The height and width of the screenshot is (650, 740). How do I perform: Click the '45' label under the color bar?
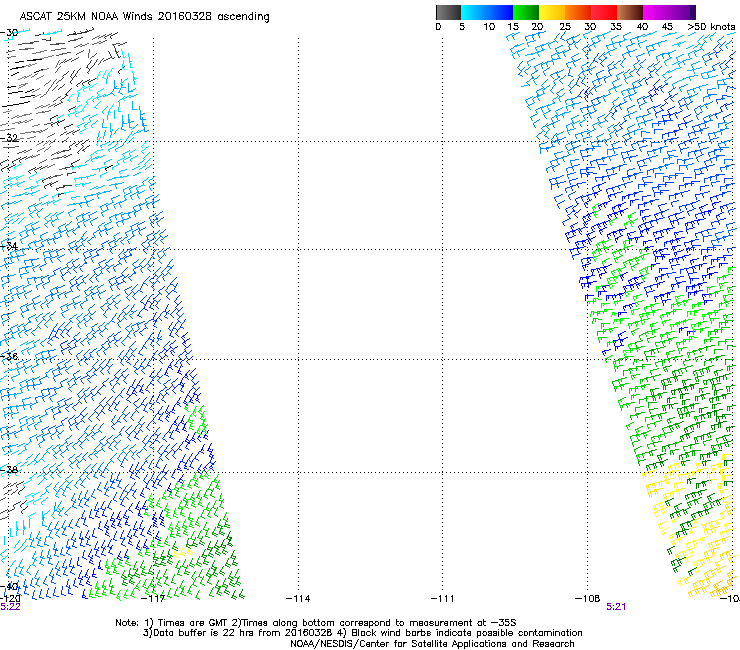[x=667, y=27]
